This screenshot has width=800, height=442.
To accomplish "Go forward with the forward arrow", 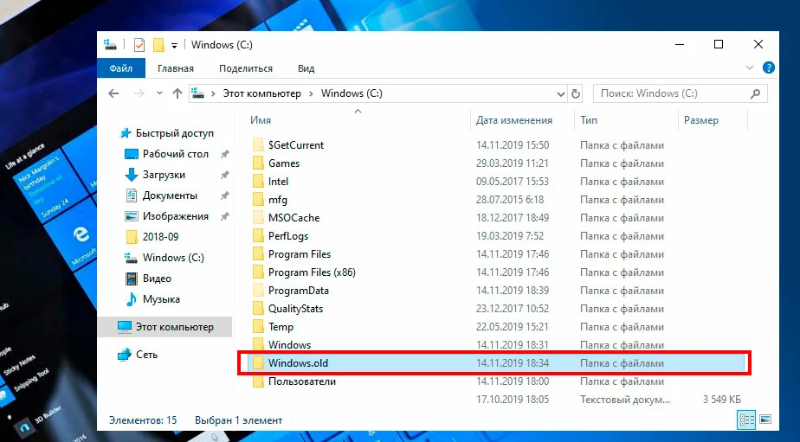I will click(x=139, y=93).
